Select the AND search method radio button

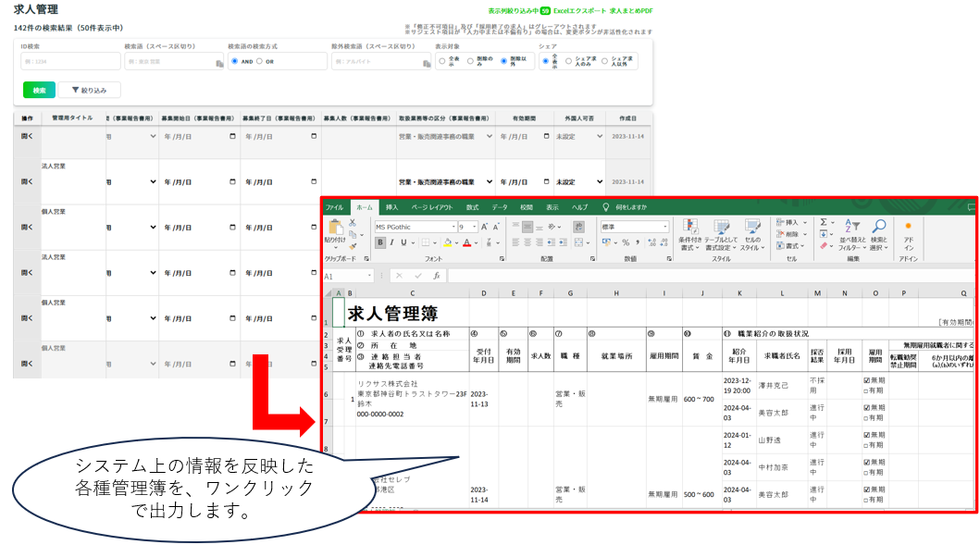click(x=235, y=61)
